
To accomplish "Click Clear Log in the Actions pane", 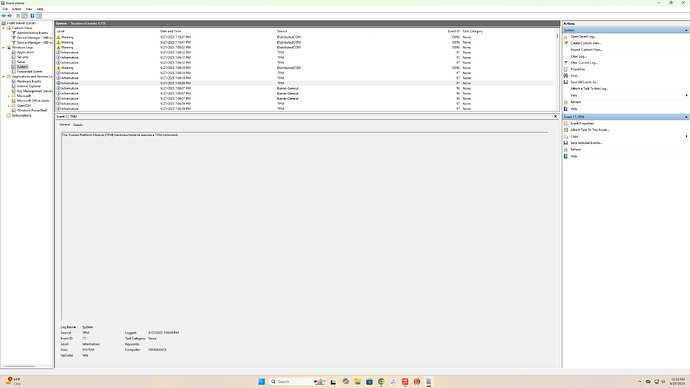I will click(578, 56).
